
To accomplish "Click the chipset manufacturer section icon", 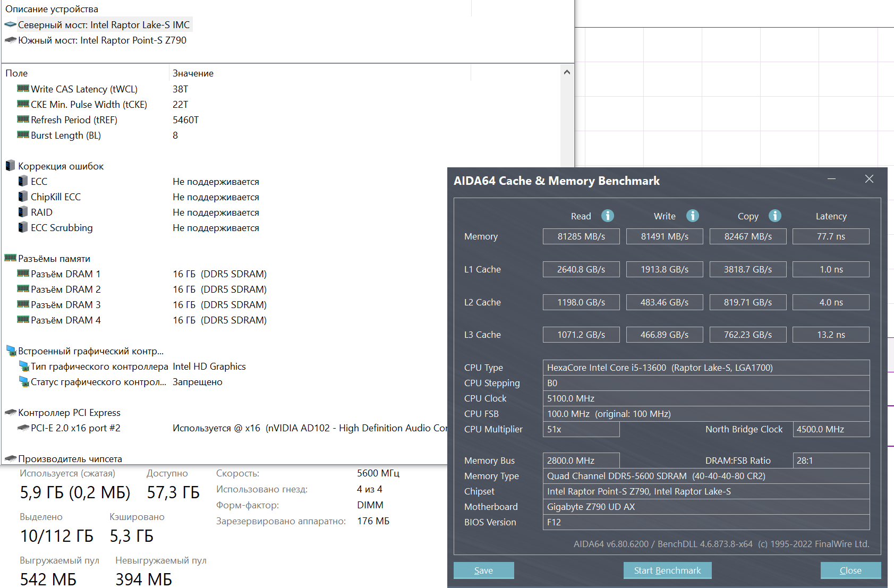I will [11, 458].
